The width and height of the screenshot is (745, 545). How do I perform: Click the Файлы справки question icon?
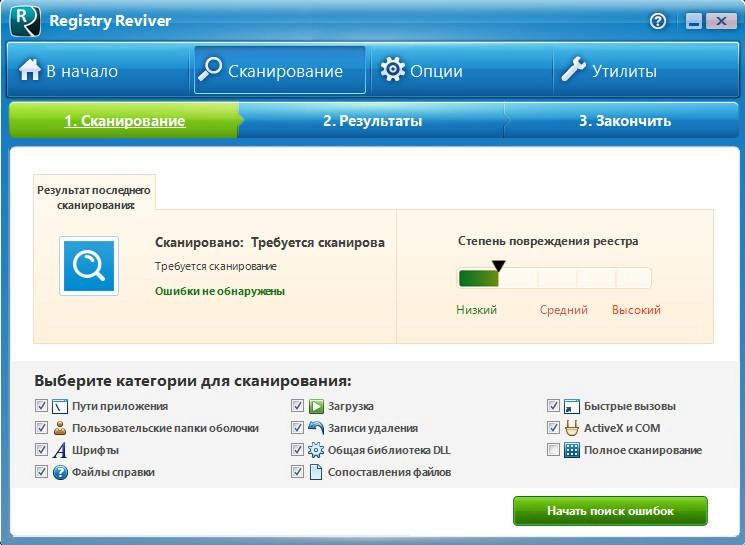[60, 472]
